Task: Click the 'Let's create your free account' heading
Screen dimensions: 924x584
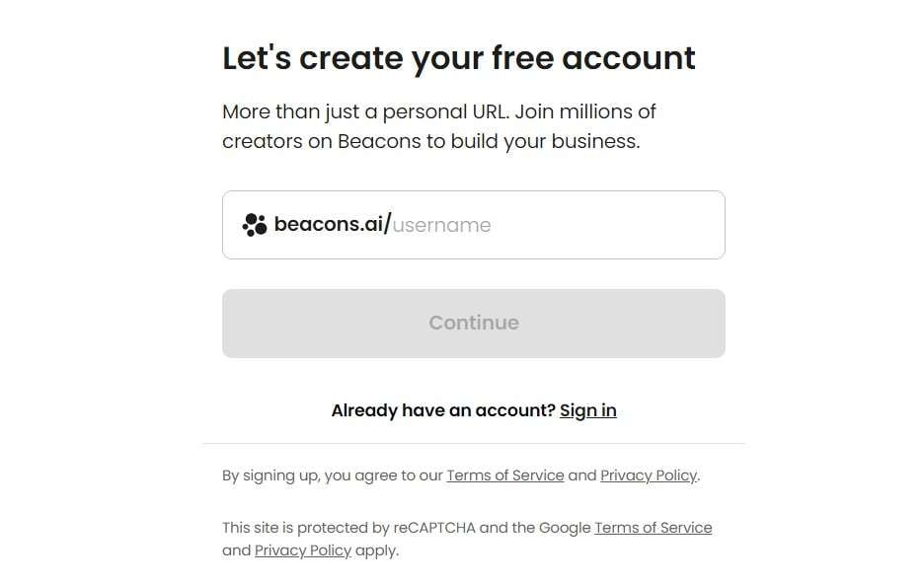Action: pos(458,58)
